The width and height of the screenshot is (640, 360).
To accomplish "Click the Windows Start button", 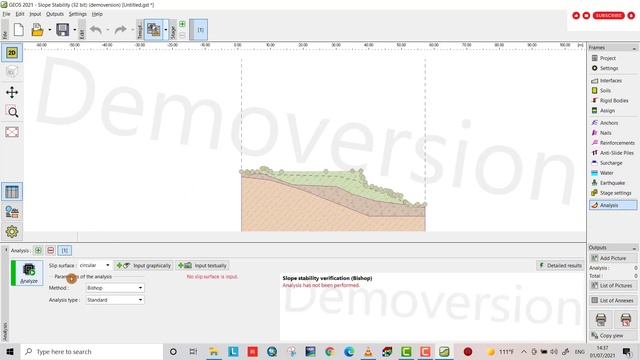I will coord(10,351).
